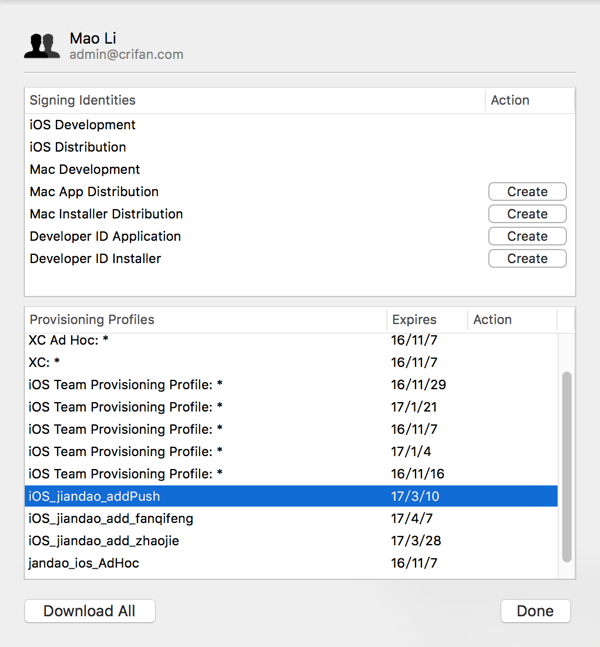
Task: Click the Provisioning Profiles column header
Action: coord(92,320)
